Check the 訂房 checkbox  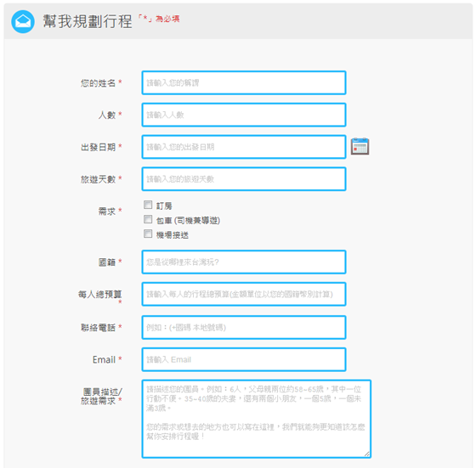tap(148, 205)
